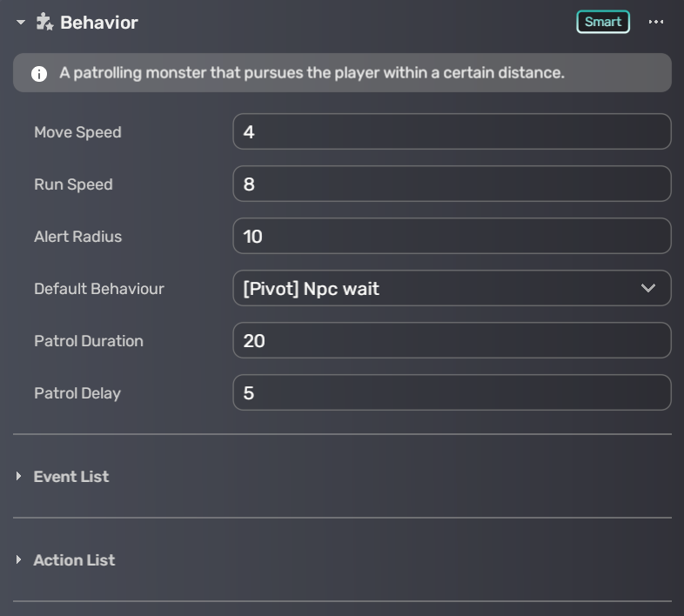Image resolution: width=684 pixels, height=616 pixels.
Task: Select the Run Speed value field
Action: coord(452,184)
